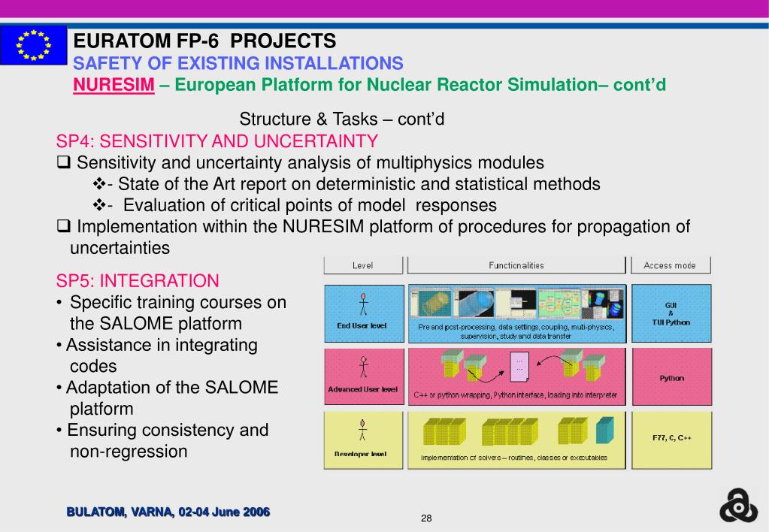This screenshot has width=769, height=532.
Task: Select the Level column header
Action: click(363, 265)
